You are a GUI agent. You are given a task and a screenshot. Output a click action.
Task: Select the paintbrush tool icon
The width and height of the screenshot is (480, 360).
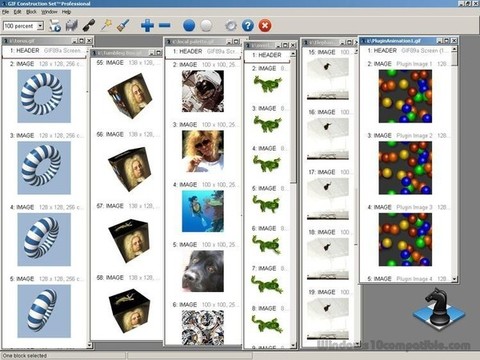coord(123,25)
